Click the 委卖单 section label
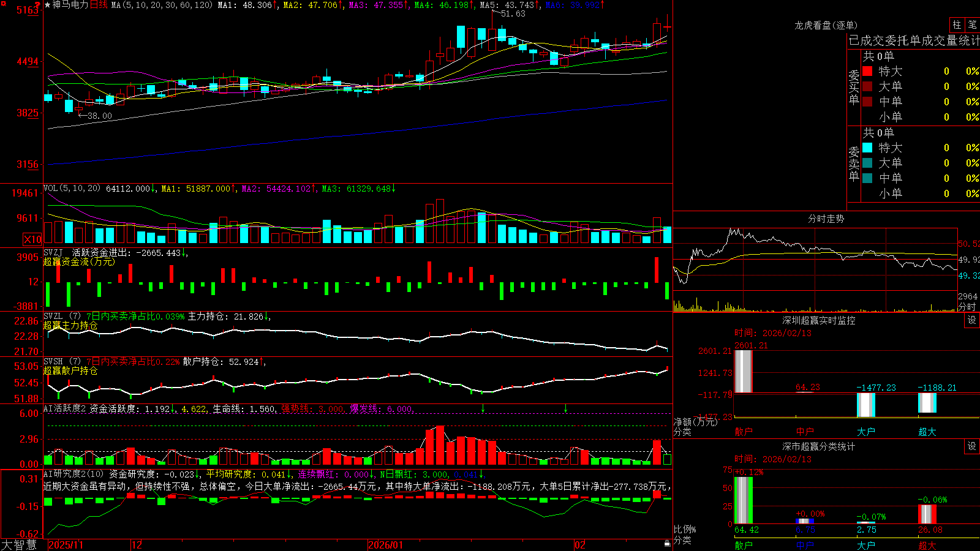This screenshot has height=551, width=980. [854, 163]
